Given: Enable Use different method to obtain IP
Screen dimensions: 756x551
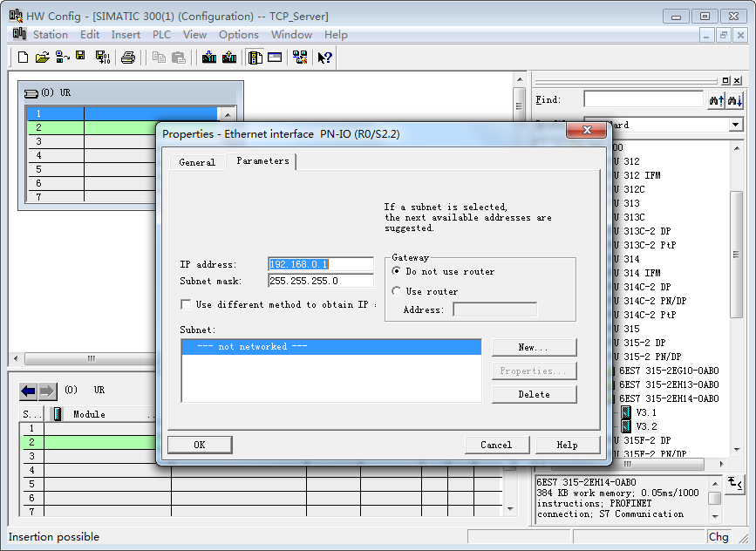Looking at the screenshot, I should [186, 305].
